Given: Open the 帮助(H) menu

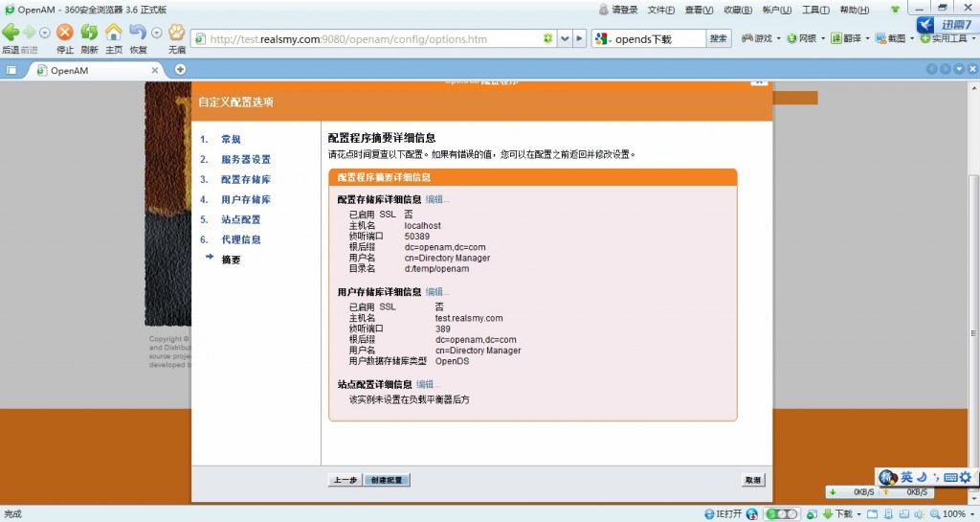Looking at the screenshot, I should 854,10.
